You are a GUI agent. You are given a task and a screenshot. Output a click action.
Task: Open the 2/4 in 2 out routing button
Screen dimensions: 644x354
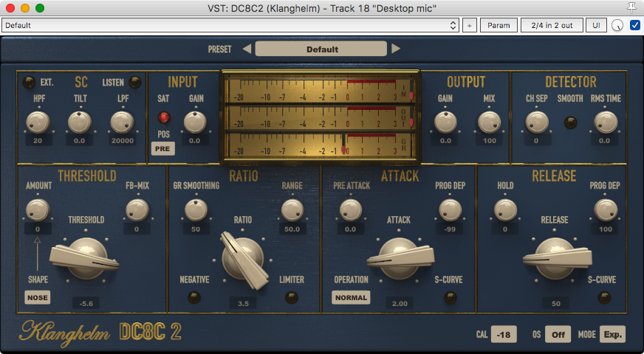[552, 25]
